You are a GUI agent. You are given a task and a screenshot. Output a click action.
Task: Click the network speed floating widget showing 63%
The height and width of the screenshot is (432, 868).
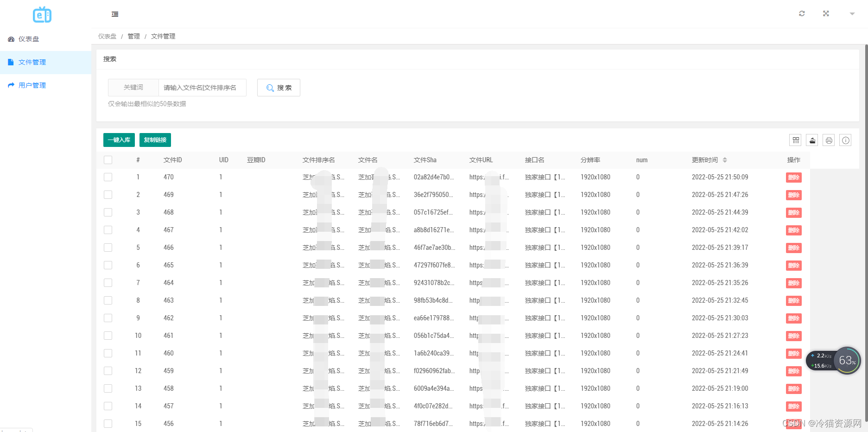click(x=834, y=361)
